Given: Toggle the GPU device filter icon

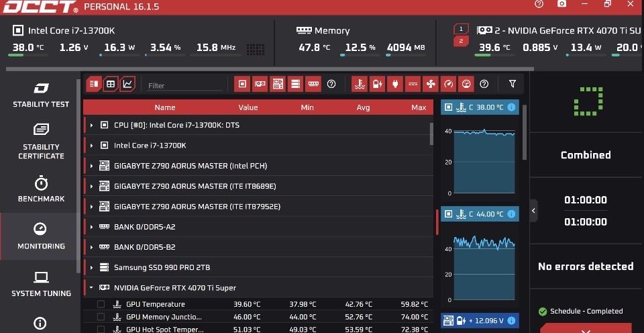Looking at the screenshot, I should 260,84.
